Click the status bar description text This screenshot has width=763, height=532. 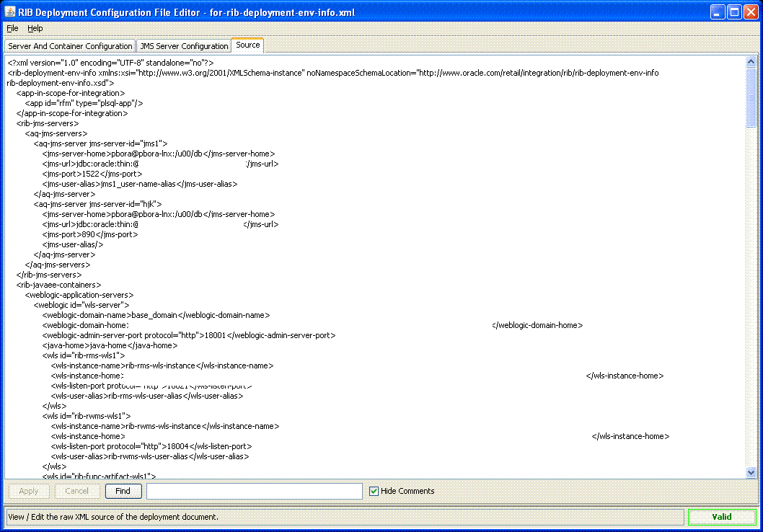tap(113, 517)
